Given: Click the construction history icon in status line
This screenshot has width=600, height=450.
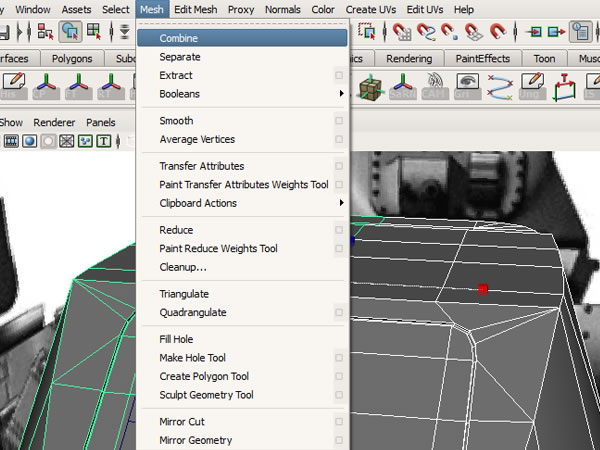Looking at the screenshot, I should (x=580, y=32).
